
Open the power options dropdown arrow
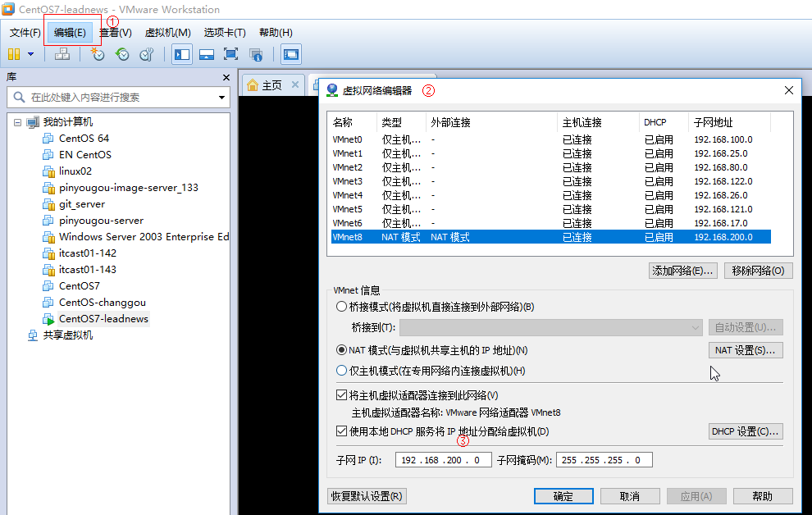tap(30, 54)
